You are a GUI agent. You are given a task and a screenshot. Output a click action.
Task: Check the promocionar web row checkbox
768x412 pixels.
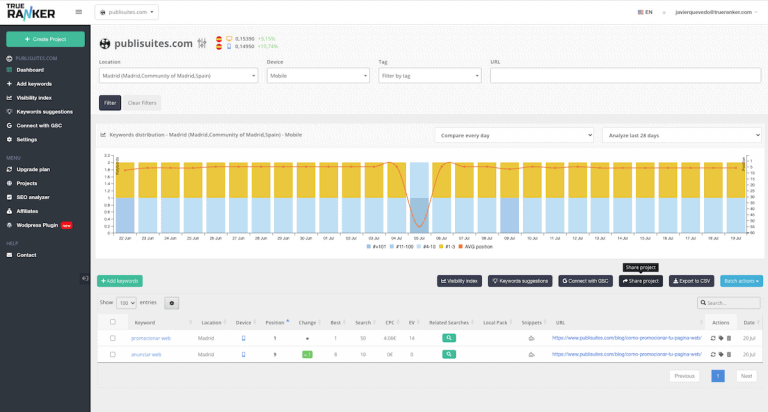(x=113, y=338)
